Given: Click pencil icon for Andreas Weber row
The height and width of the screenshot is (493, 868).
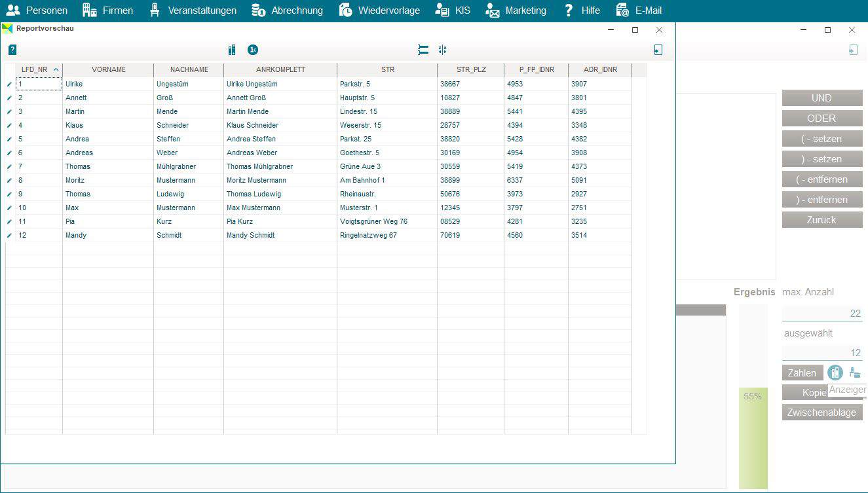Looking at the screenshot, I should click(x=9, y=153).
